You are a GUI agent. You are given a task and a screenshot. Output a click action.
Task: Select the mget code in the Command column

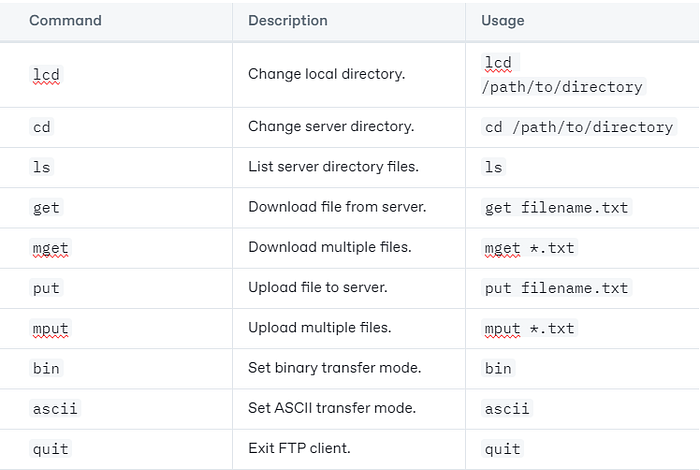(50, 248)
